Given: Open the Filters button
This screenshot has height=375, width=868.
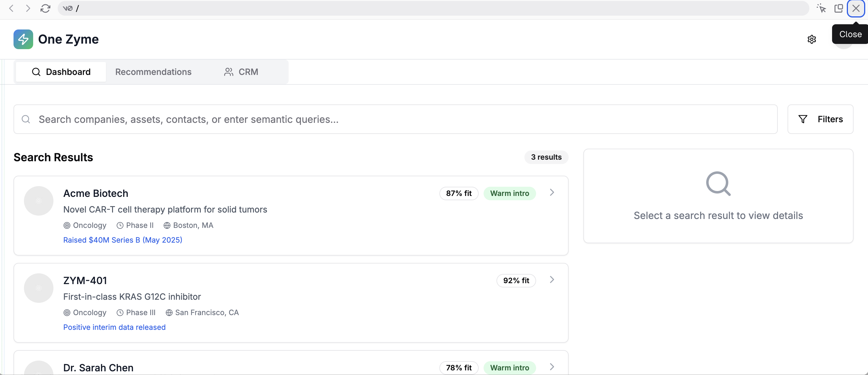Looking at the screenshot, I should [820, 119].
